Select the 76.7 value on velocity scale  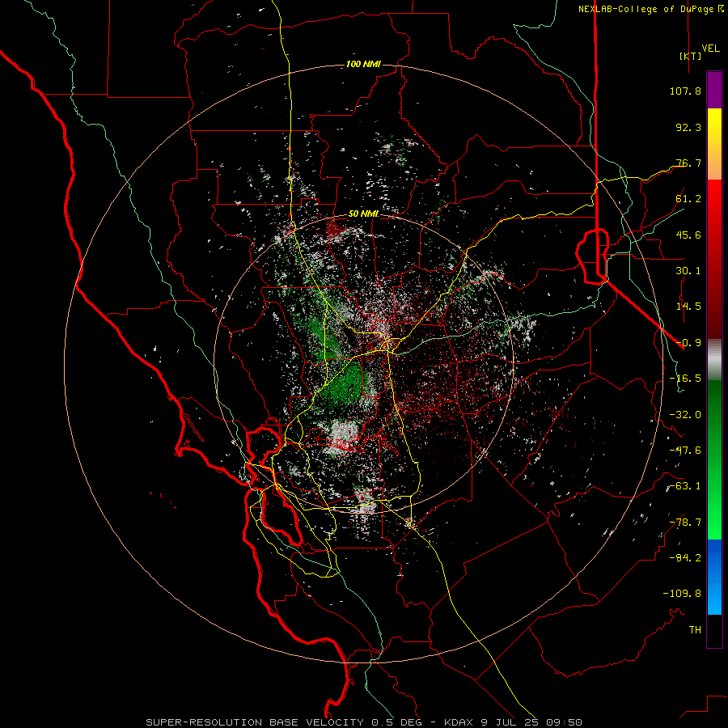point(688,163)
